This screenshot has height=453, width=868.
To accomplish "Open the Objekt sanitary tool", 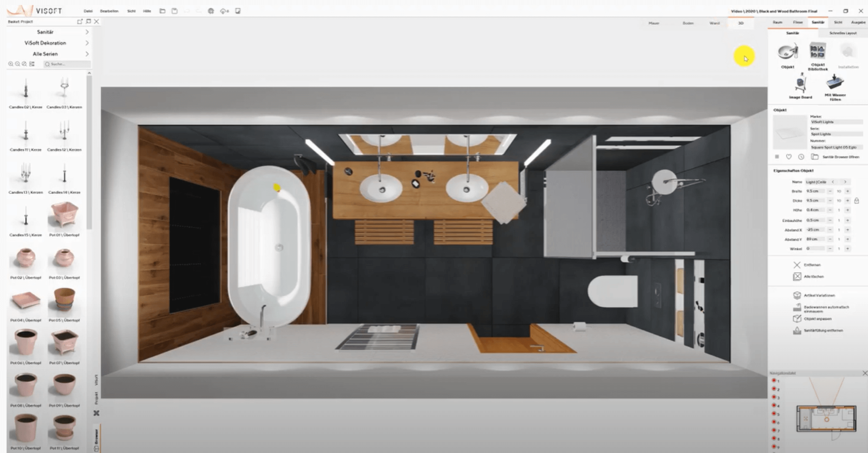I will (x=787, y=55).
